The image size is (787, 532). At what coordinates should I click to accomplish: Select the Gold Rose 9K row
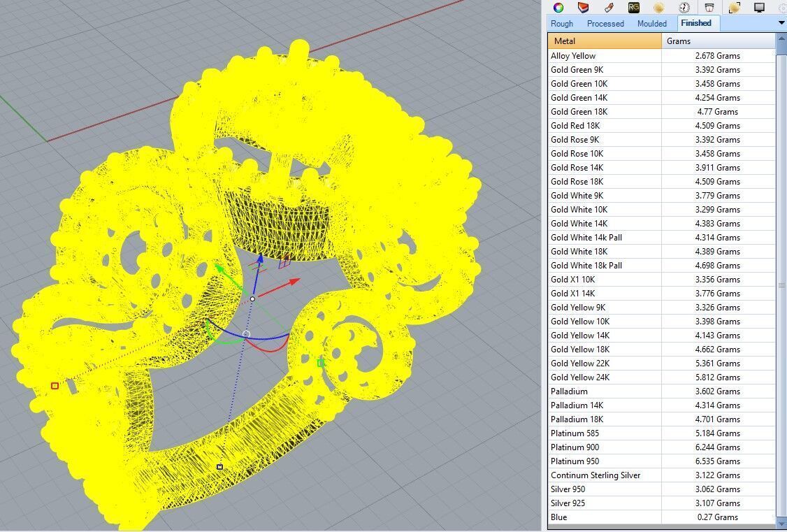[661, 140]
